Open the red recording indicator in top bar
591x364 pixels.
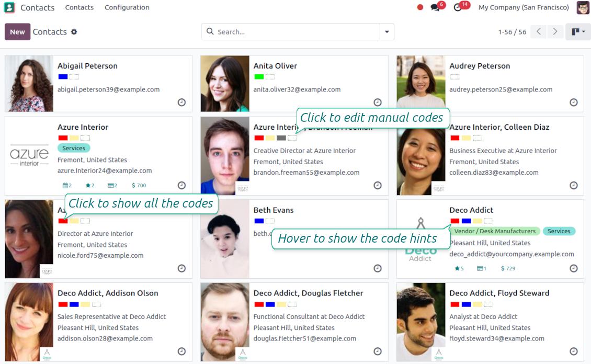click(420, 7)
